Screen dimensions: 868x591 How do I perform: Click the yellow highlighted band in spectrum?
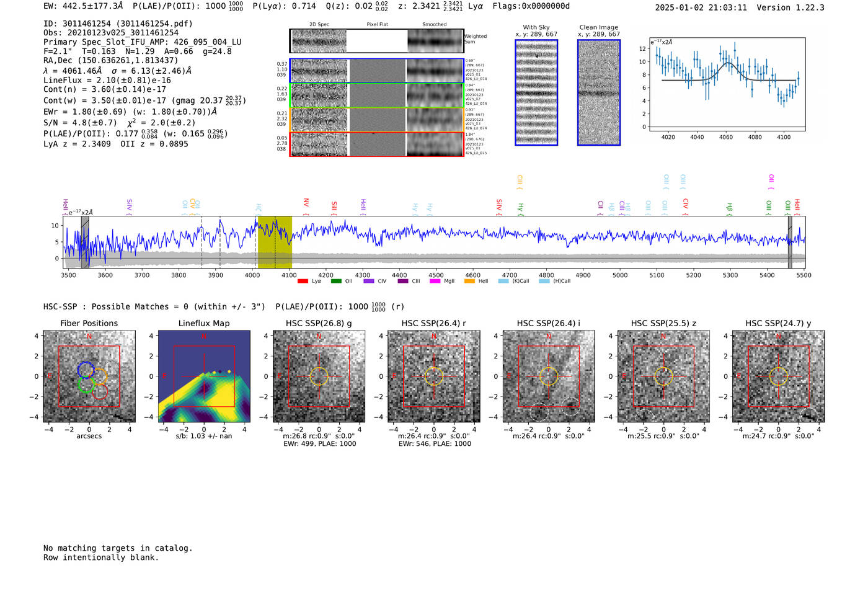(275, 242)
